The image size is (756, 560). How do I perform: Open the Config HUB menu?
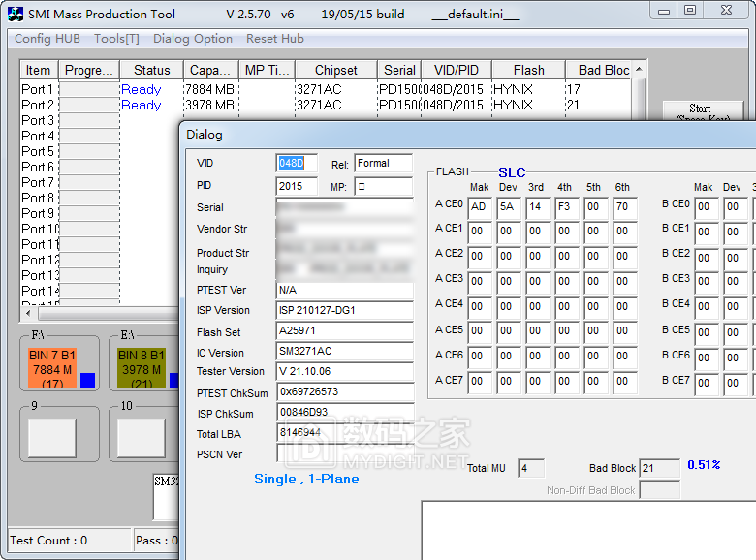pos(47,39)
